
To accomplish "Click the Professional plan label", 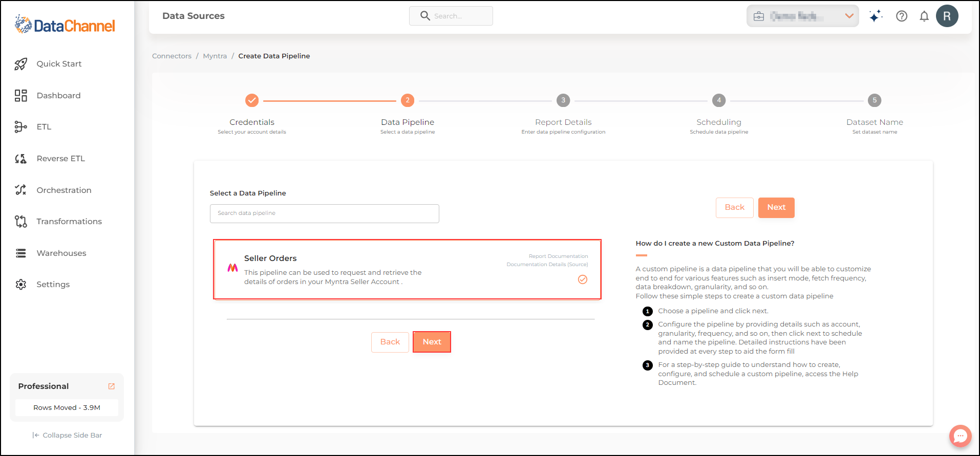I will (x=44, y=386).
